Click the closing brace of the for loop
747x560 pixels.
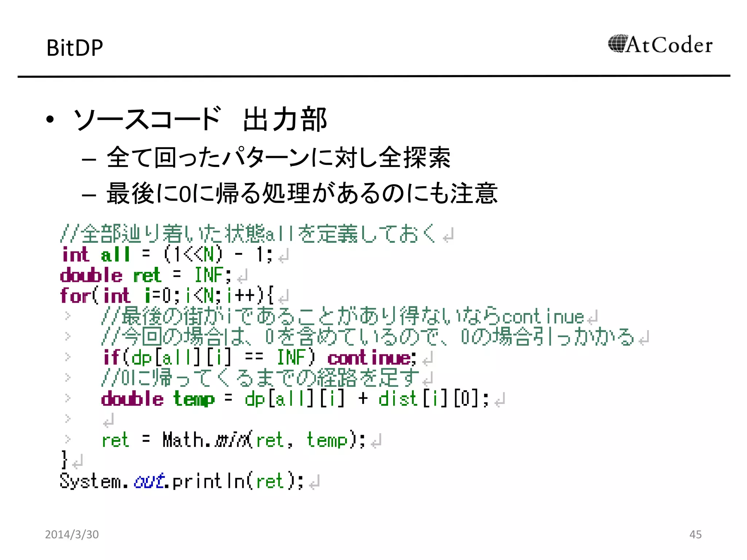click(x=64, y=460)
